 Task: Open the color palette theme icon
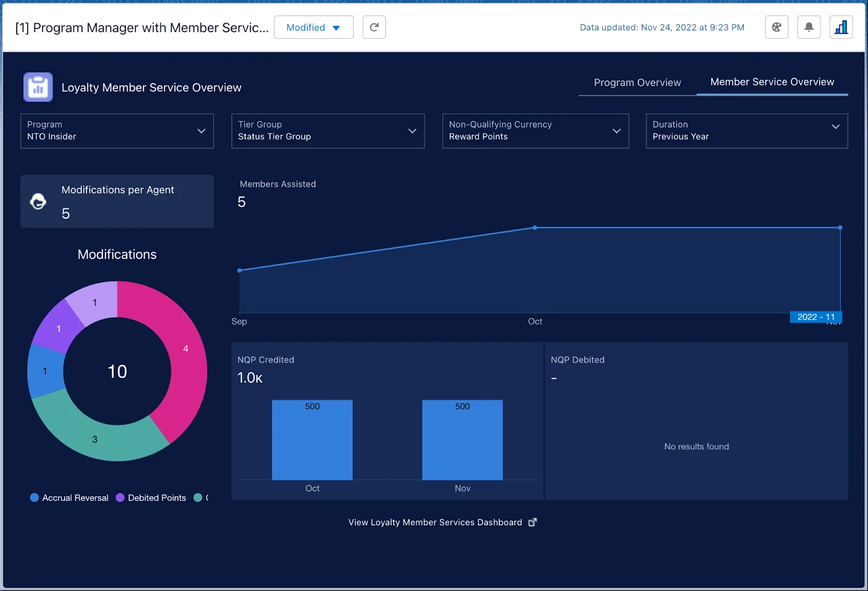(776, 27)
